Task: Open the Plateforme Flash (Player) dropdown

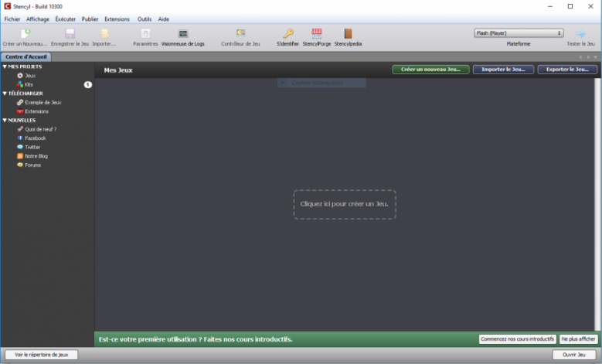Action: [519, 33]
